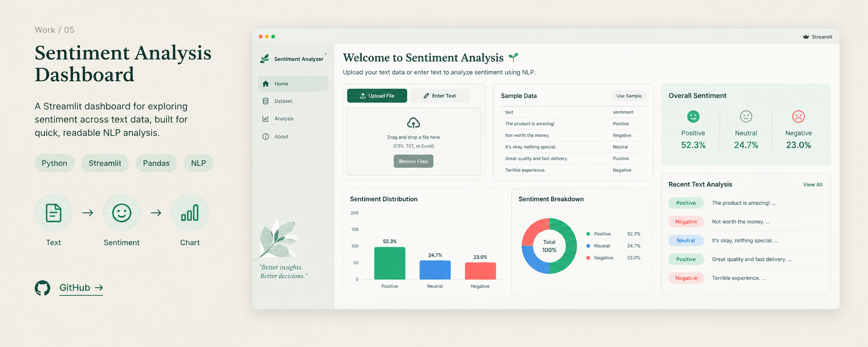
Task: Select the 'Great quality and fast delivery.' table row
Action: [x=573, y=158]
